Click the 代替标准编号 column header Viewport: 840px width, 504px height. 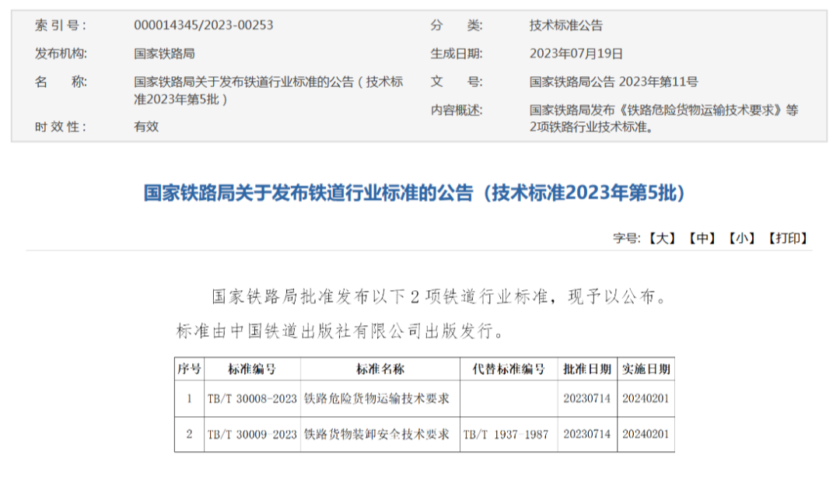click(509, 369)
